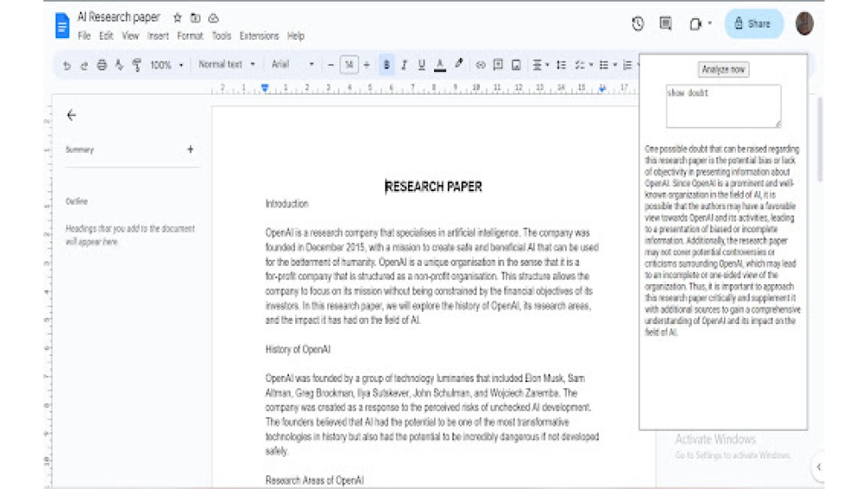Move document with the folder icon
The height and width of the screenshot is (489, 868).
[195, 17]
